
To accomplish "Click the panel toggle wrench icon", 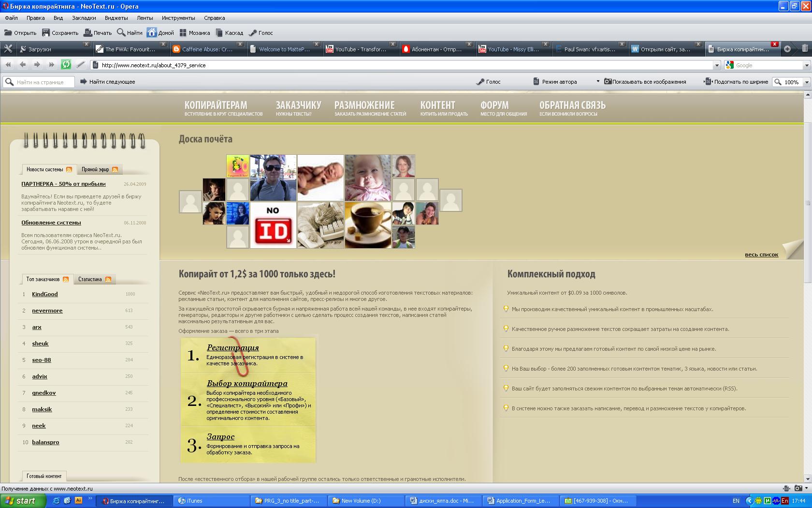I will (8, 48).
